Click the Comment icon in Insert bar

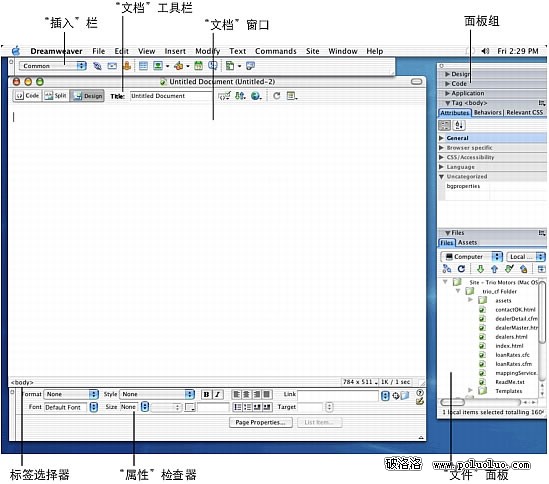coord(213,66)
